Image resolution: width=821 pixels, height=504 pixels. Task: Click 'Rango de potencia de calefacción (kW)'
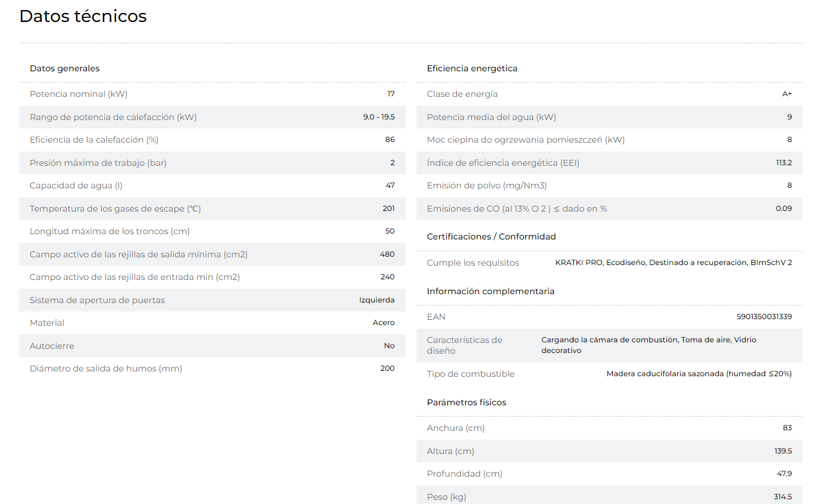[x=113, y=117]
